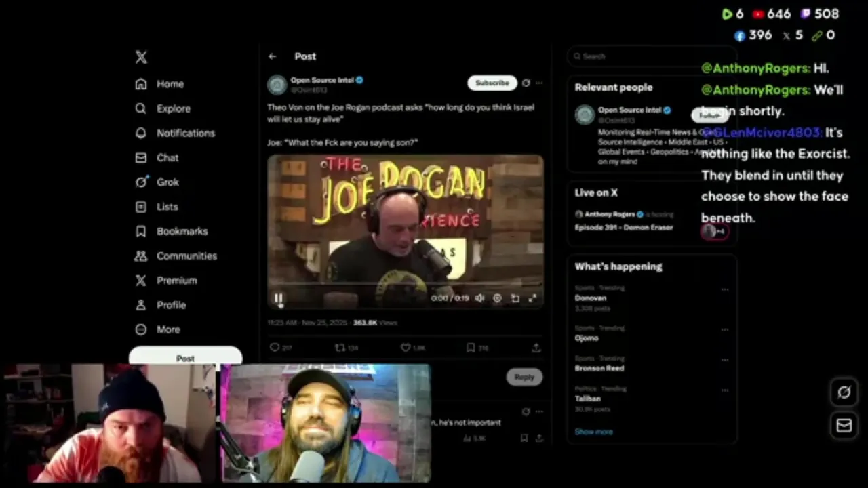Bookmark the post with bookmark icon
The image size is (868, 488).
click(x=471, y=348)
